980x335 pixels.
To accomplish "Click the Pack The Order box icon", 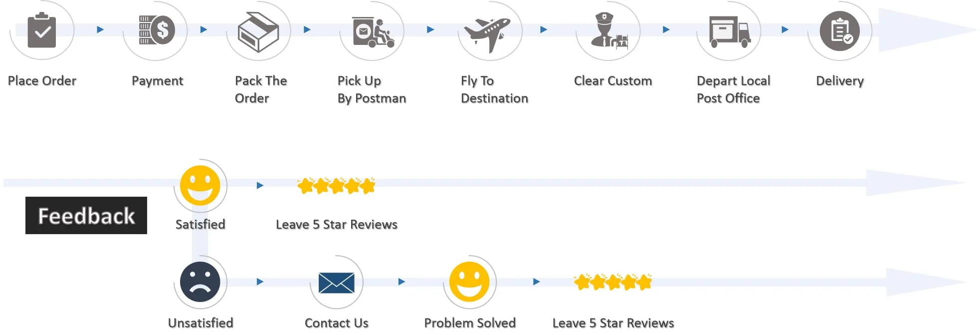I will [x=258, y=32].
